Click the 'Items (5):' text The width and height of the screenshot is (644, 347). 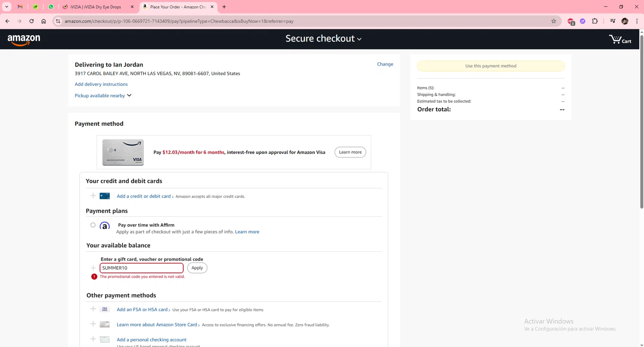[x=425, y=88]
